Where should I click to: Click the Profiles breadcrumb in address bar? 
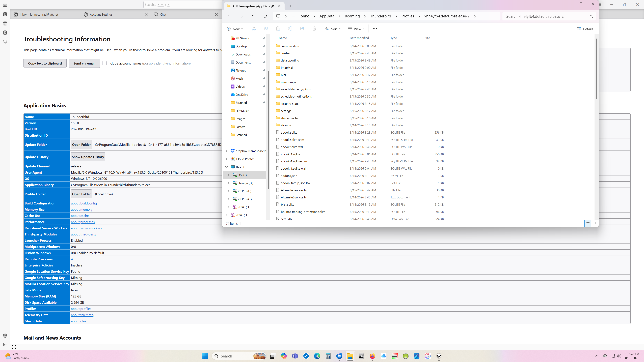pyautogui.click(x=408, y=16)
